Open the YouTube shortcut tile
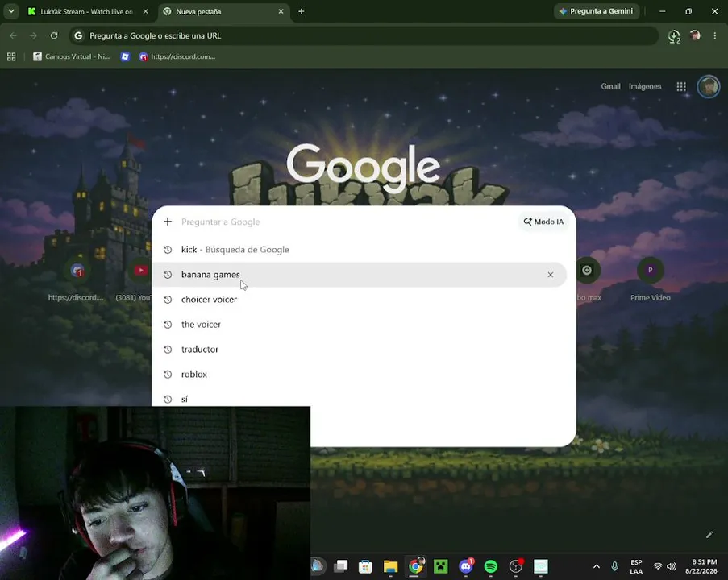Viewport: 728px width, 580px height. click(x=135, y=280)
